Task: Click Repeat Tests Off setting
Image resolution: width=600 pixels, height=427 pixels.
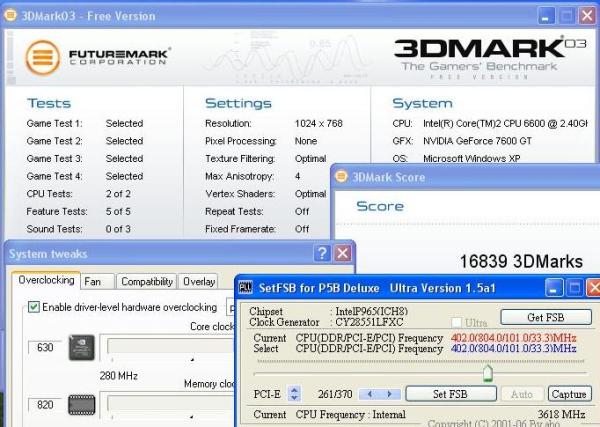Action: coord(257,212)
